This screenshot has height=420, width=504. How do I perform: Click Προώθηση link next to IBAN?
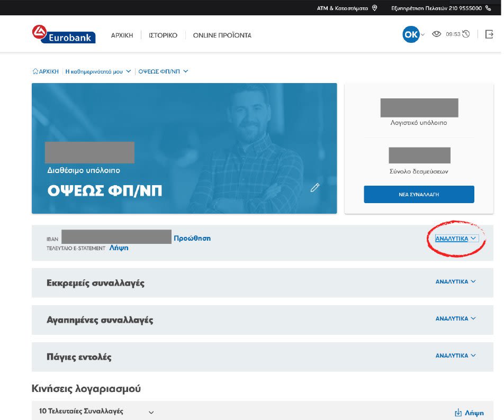tap(192, 239)
